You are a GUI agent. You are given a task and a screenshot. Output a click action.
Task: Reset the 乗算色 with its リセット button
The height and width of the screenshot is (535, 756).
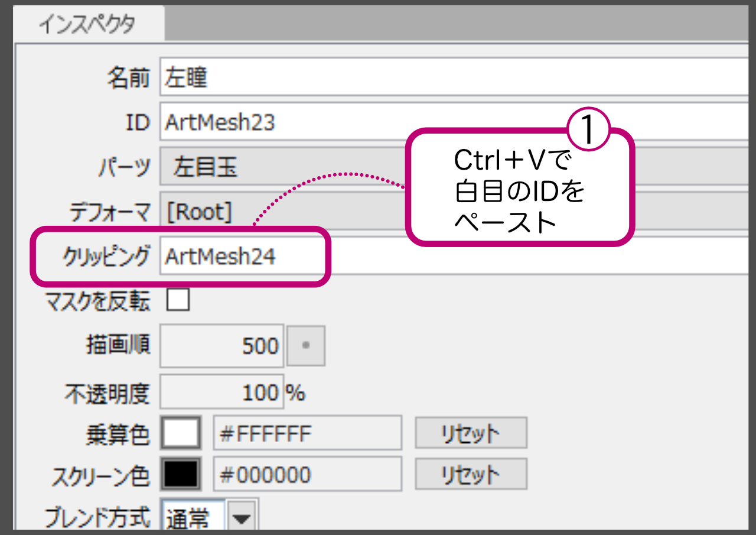[x=471, y=434]
